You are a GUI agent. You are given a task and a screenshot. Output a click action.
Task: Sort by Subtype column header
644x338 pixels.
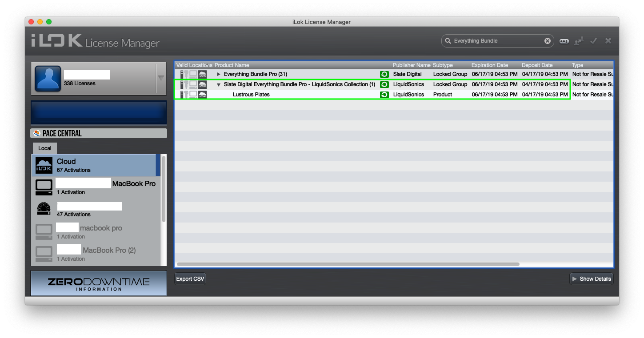443,65
